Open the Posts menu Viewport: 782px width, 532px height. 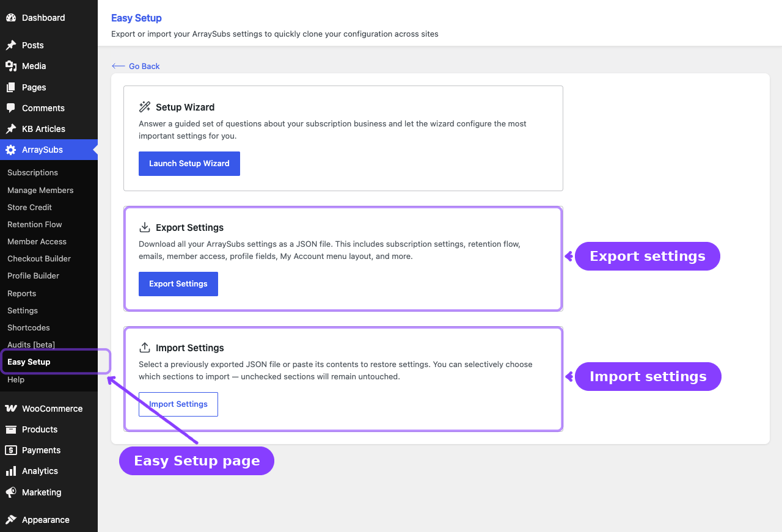tap(49, 45)
